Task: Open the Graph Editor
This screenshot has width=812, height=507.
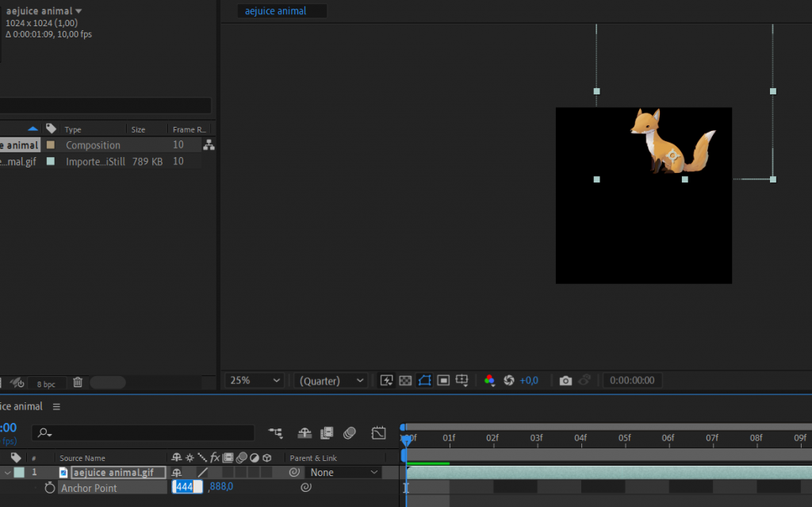Action: [x=378, y=433]
